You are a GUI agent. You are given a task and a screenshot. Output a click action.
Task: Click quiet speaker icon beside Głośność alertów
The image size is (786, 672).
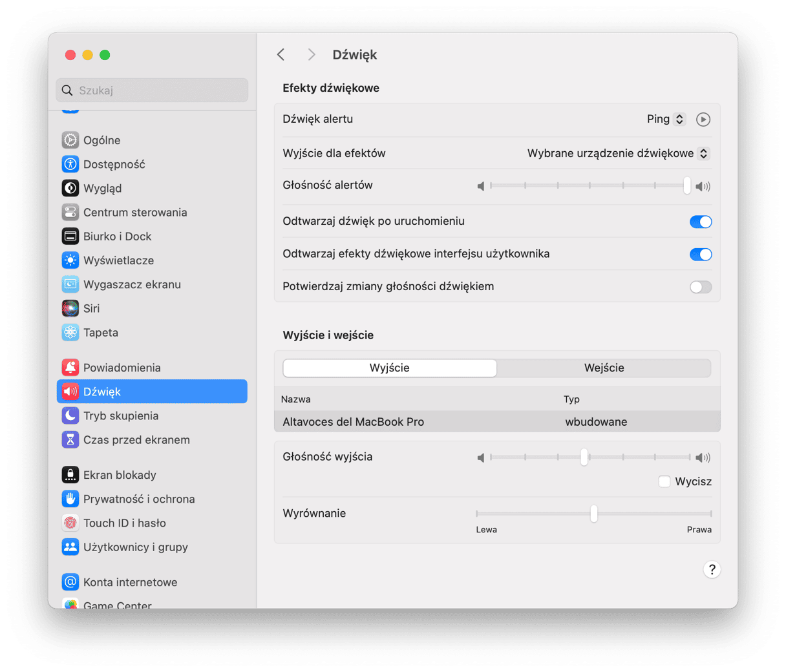(480, 187)
